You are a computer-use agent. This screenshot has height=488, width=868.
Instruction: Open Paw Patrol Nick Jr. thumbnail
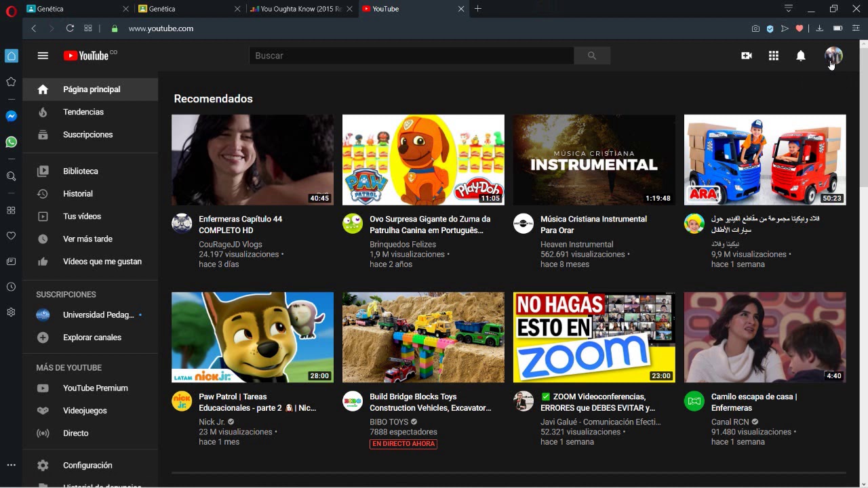pyautogui.click(x=252, y=338)
